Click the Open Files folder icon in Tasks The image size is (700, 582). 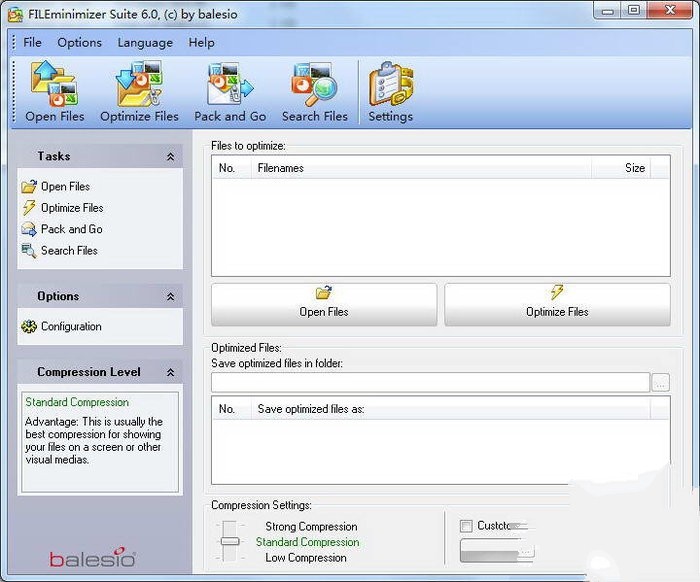pos(29,186)
